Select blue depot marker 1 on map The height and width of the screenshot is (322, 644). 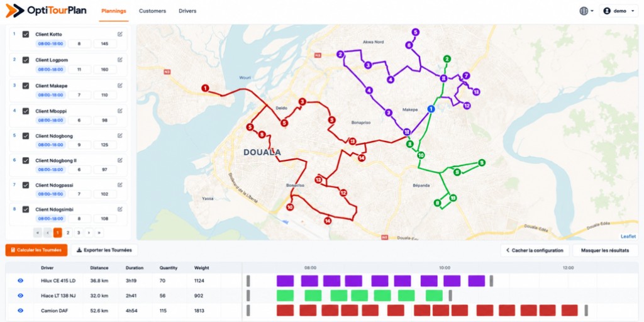tap(431, 109)
